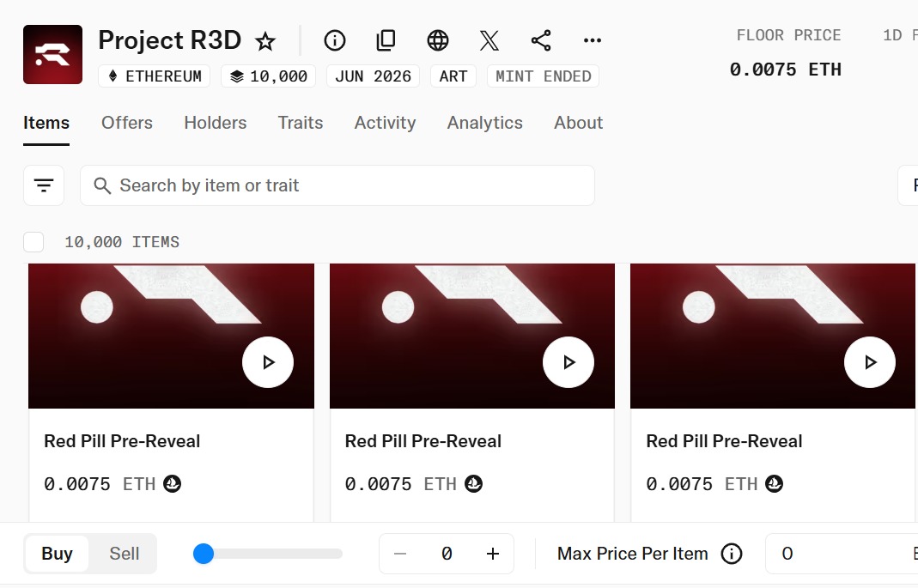Viewport: 918px width, 588px height.
Task: Click third card's Red Pill Pre-Reveal title
Action: click(724, 441)
